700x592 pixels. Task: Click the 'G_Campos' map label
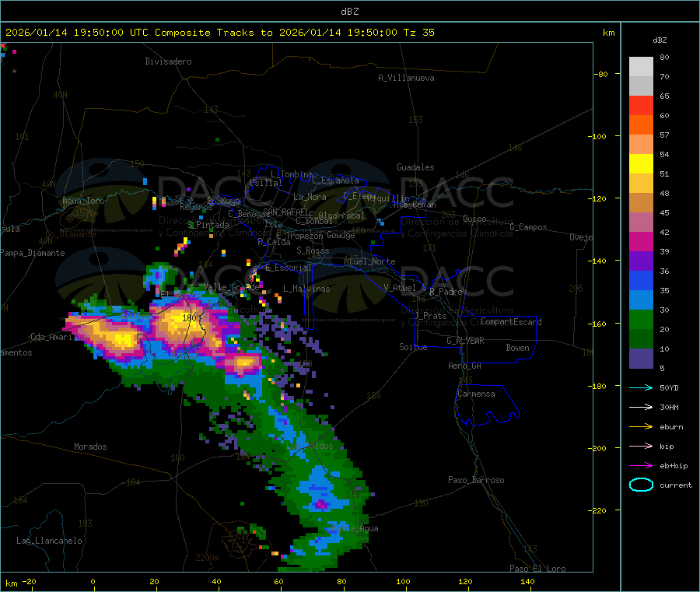529,227
